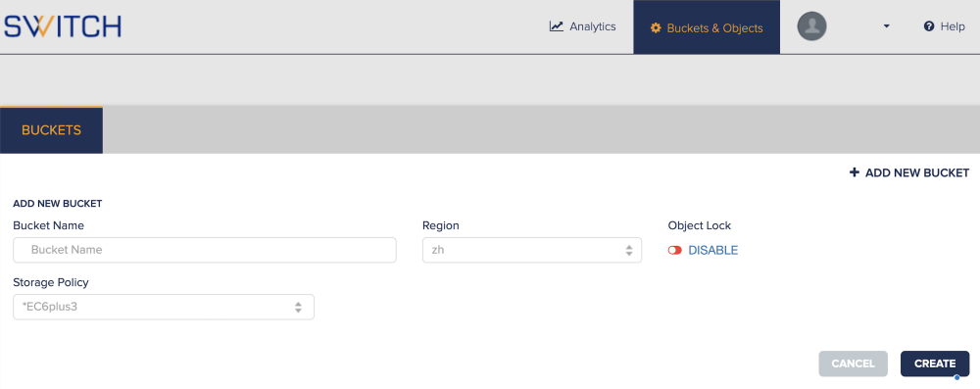Click the Help question mark icon
The height and width of the screenshot is (389, 980).
(929, 26)
